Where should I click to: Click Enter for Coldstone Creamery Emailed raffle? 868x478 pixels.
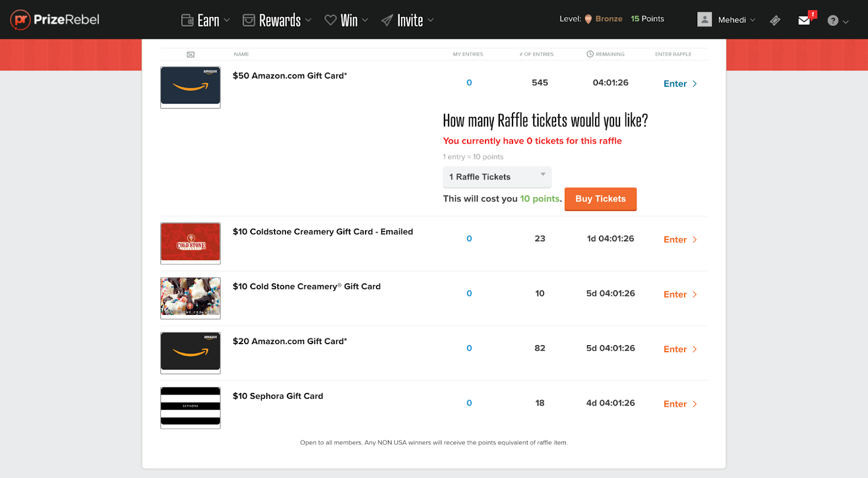tap(680, 240)
